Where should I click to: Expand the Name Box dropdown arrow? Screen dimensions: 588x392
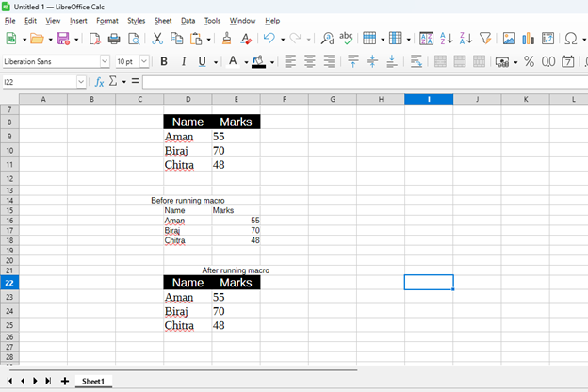[81, 82]
